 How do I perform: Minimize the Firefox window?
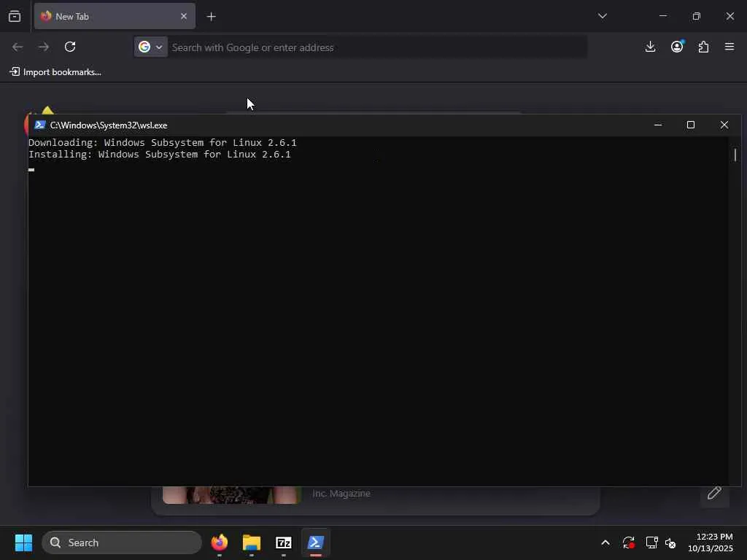point(662,16)
